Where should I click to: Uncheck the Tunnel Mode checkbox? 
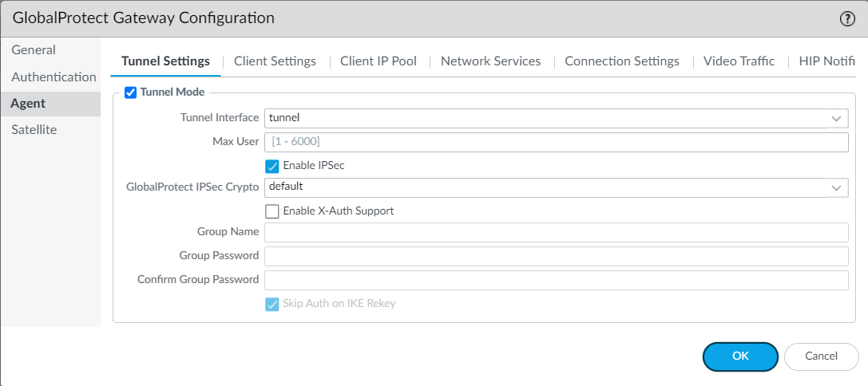click(x=131, y=93)
